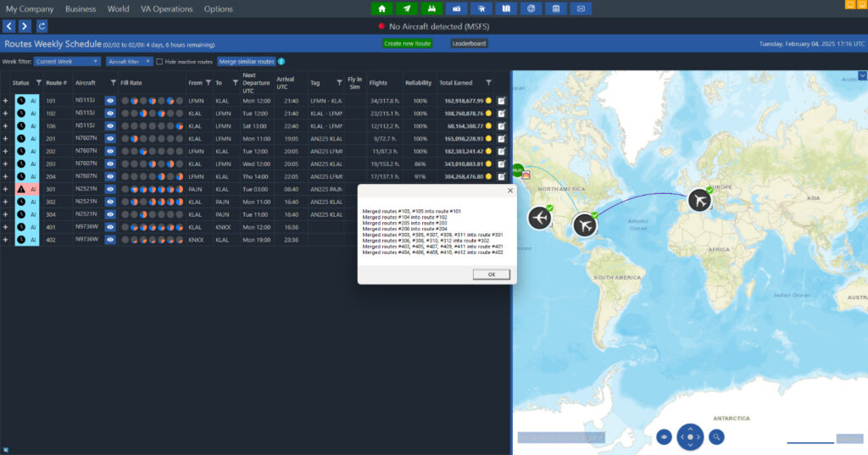This screenshot has width=868, height=455.
Task: Click the map eye view button
Action: point(664,437)
